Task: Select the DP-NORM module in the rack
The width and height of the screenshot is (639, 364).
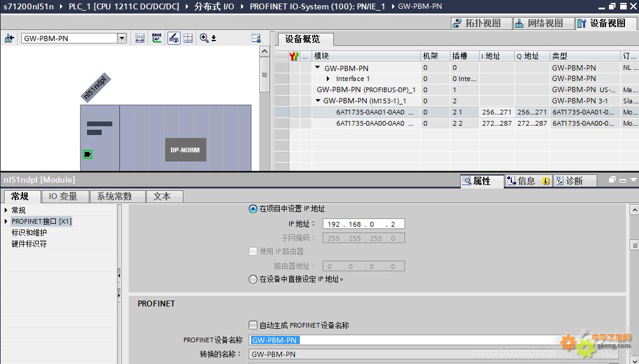Action: tap(185, 150)
